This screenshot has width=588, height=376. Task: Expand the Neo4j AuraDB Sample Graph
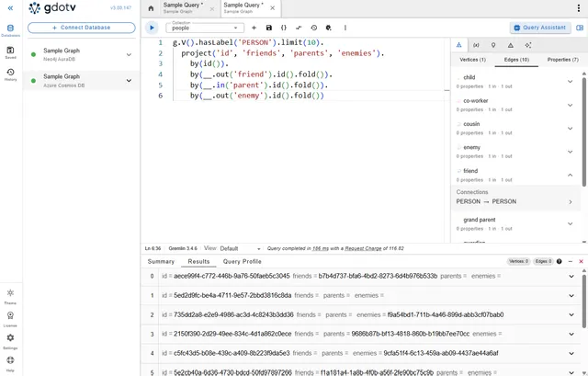click(129, 55)
